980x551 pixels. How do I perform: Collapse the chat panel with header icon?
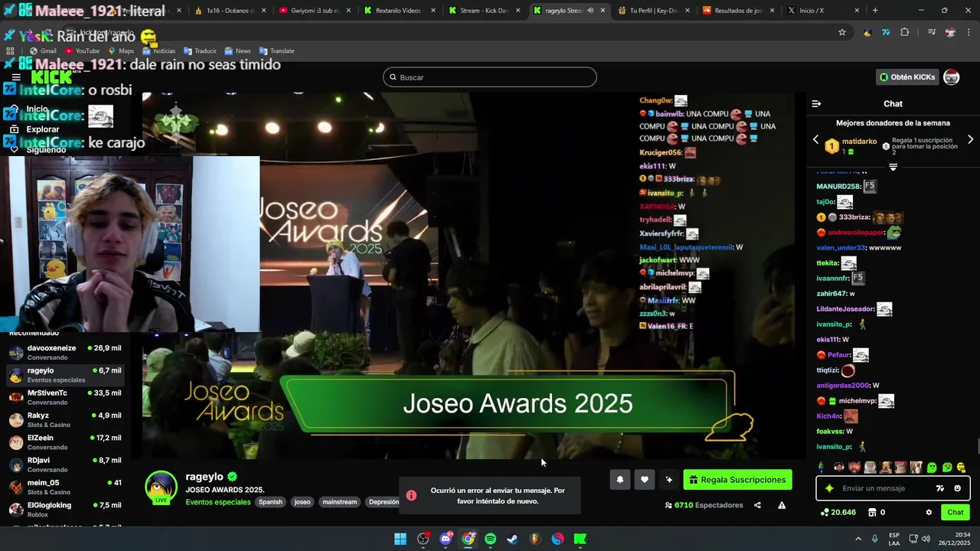(x=816, y=103)
